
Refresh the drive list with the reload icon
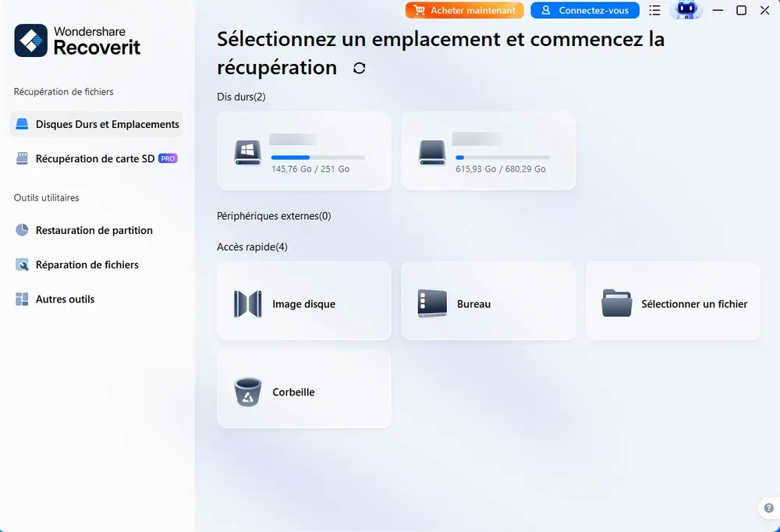(359, 68)
